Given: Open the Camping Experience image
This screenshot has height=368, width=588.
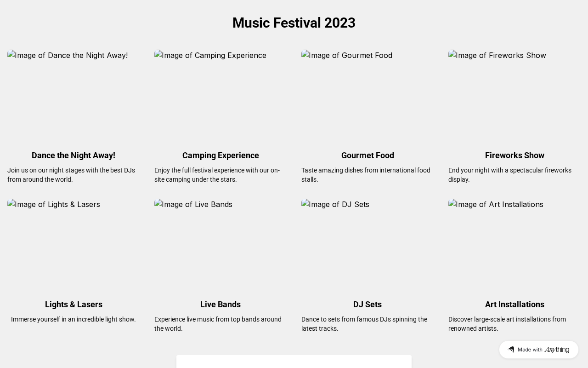Looking at the screenshot, I should click(220, 96).
